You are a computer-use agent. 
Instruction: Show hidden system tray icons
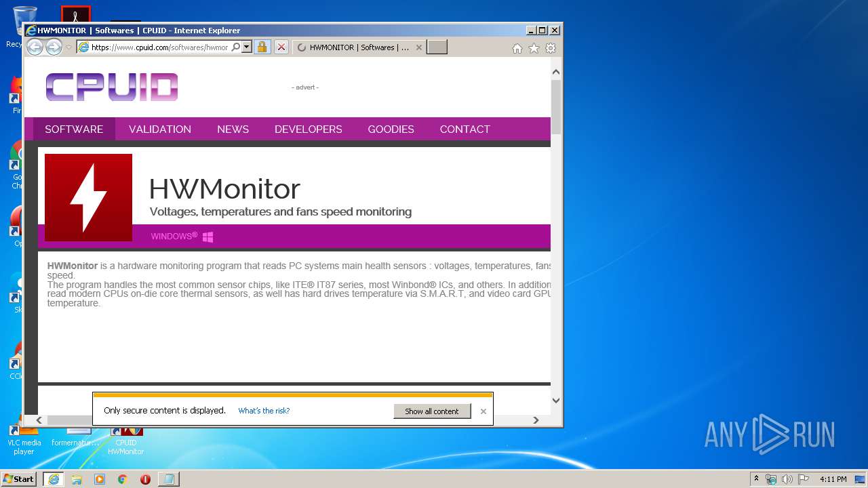click(757, 479)
